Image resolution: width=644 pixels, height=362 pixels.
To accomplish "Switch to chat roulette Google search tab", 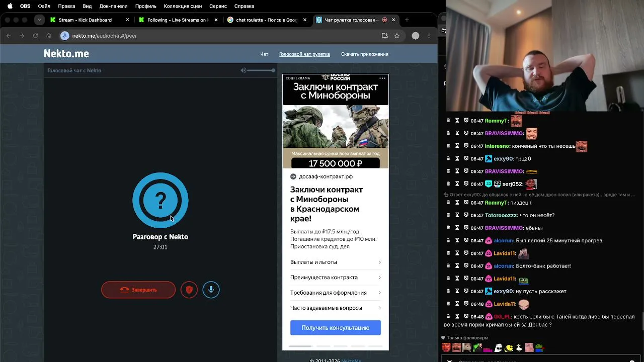I will coord(267,20).
